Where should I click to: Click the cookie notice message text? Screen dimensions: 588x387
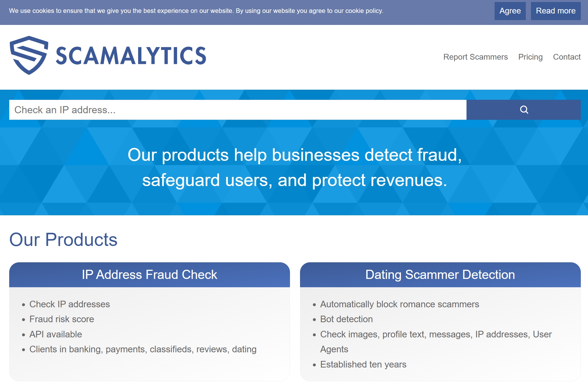click(x=196, y=11)
